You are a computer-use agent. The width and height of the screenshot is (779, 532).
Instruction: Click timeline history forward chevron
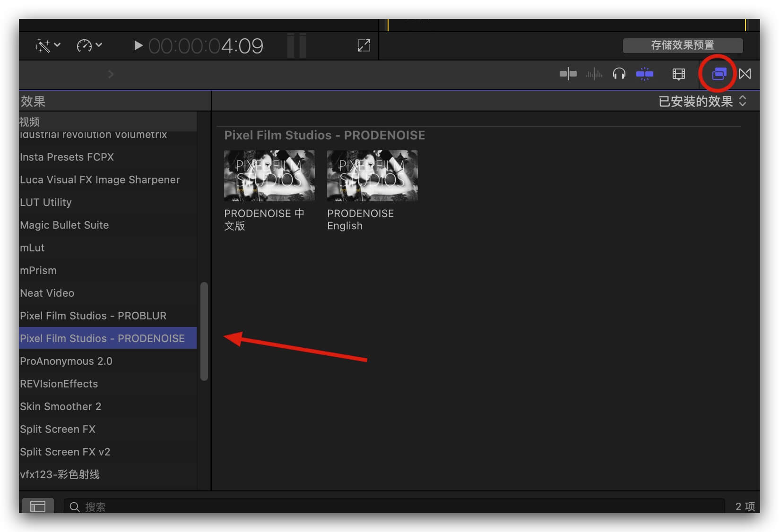tap(111, 74)
